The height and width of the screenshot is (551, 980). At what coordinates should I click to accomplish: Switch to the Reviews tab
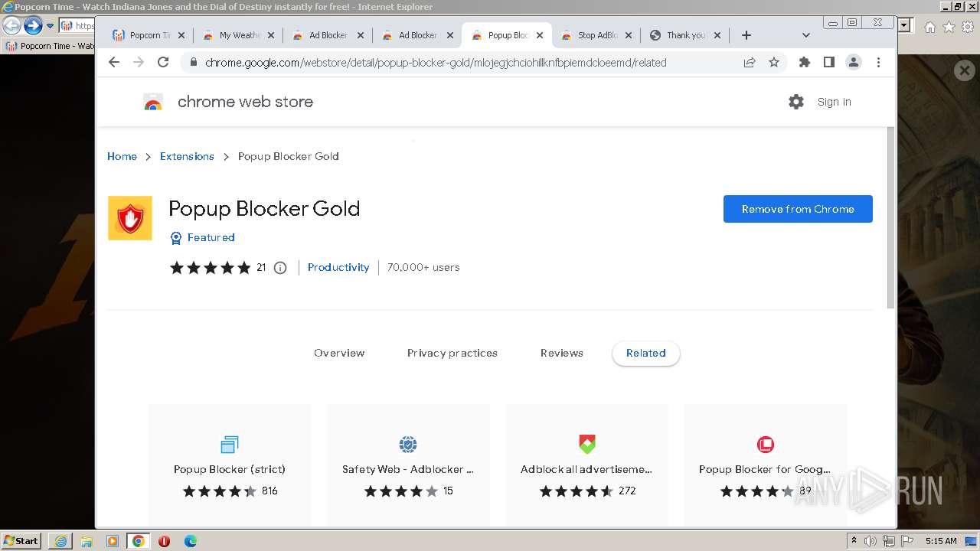coord(561,353)
